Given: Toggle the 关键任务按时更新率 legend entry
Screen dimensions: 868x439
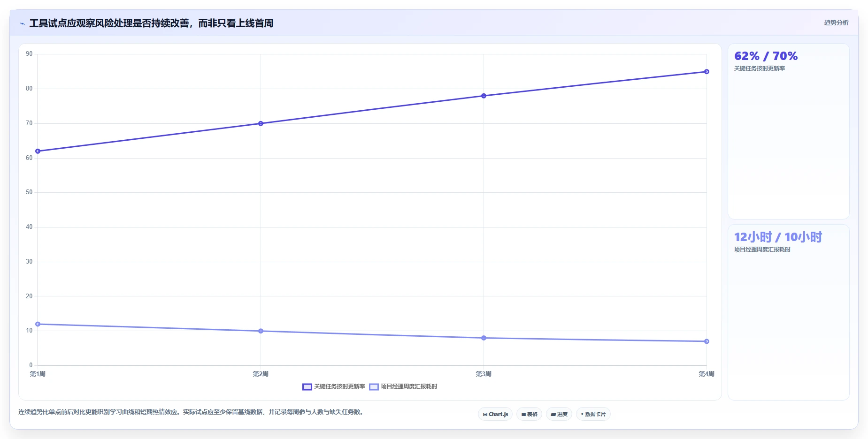Looking at the screenshot, I should point(334,386).
